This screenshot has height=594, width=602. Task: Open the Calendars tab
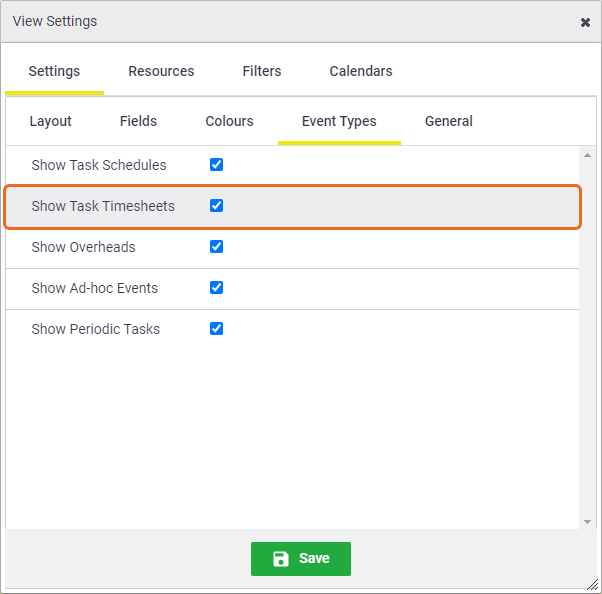tap(361, 71)
